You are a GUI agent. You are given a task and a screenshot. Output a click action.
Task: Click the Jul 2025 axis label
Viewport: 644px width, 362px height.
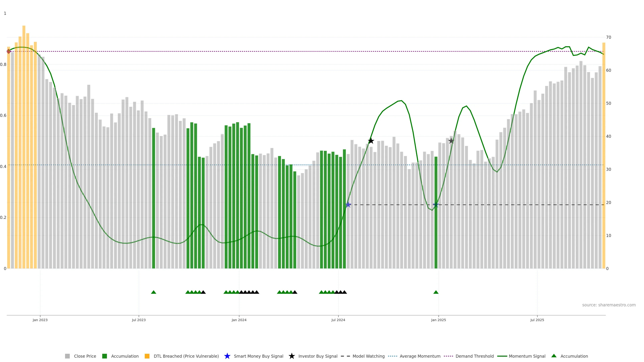tap(537, 320)
